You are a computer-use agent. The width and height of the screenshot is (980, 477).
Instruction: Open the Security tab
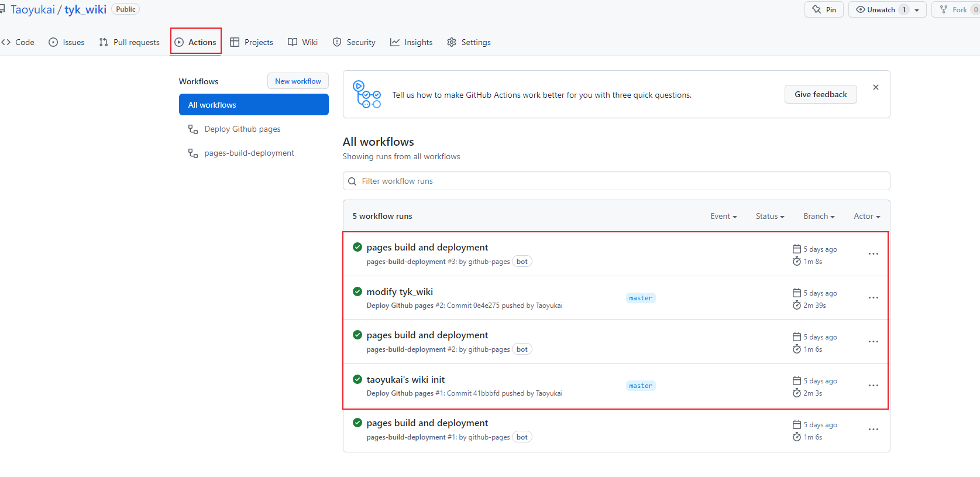[x=354, y=42]
